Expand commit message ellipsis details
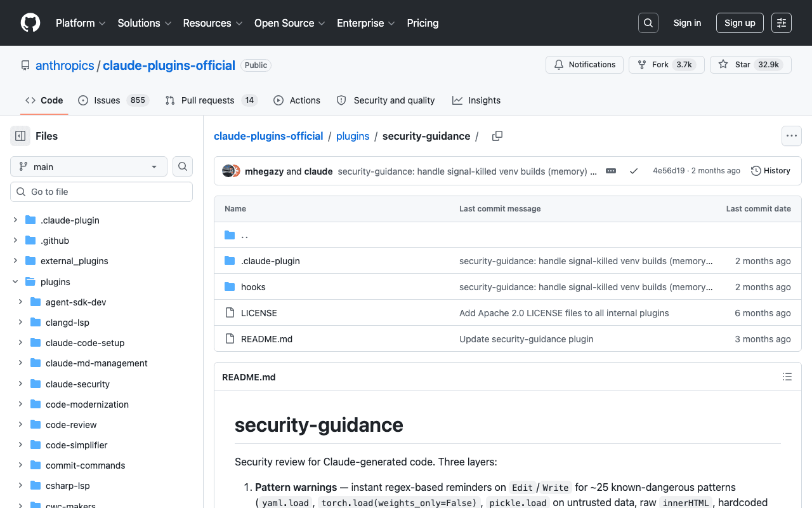The height and width of the screenshot is (508, 812). pyautogui.click(x=611, y=171)
